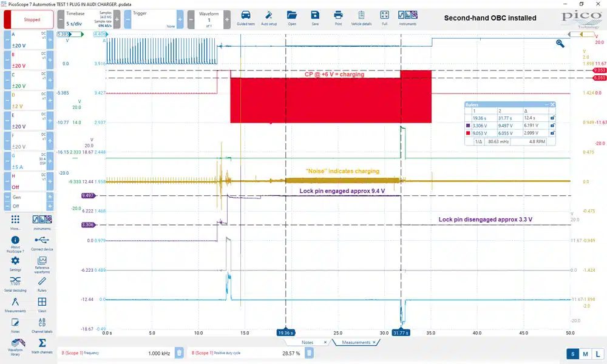Open the Math channels sigma tool
Screen dimensions: 607x364
tap(42, 345)
